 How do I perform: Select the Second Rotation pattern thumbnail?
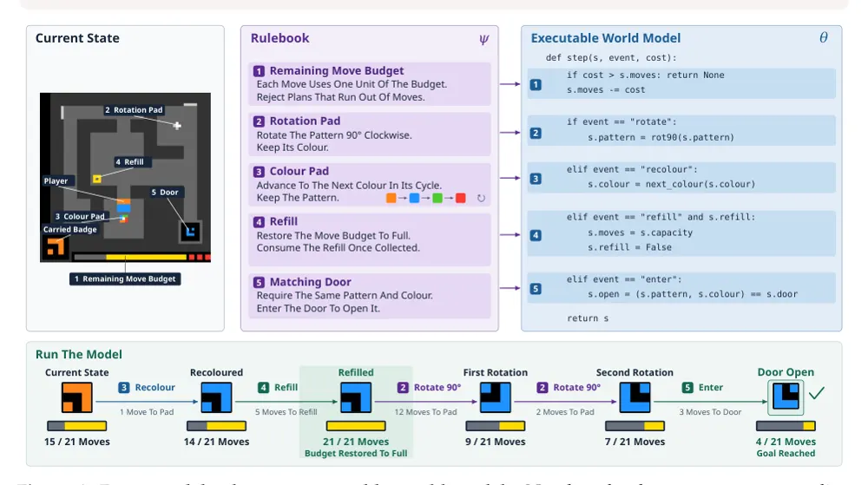635,397
